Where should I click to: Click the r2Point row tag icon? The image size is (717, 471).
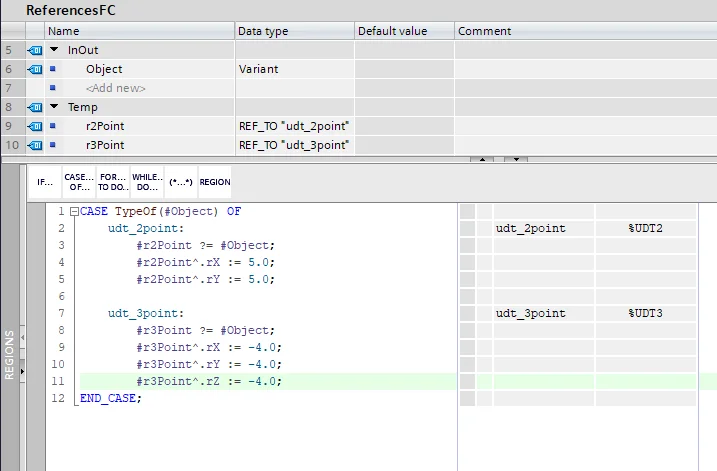pos(35,126)
